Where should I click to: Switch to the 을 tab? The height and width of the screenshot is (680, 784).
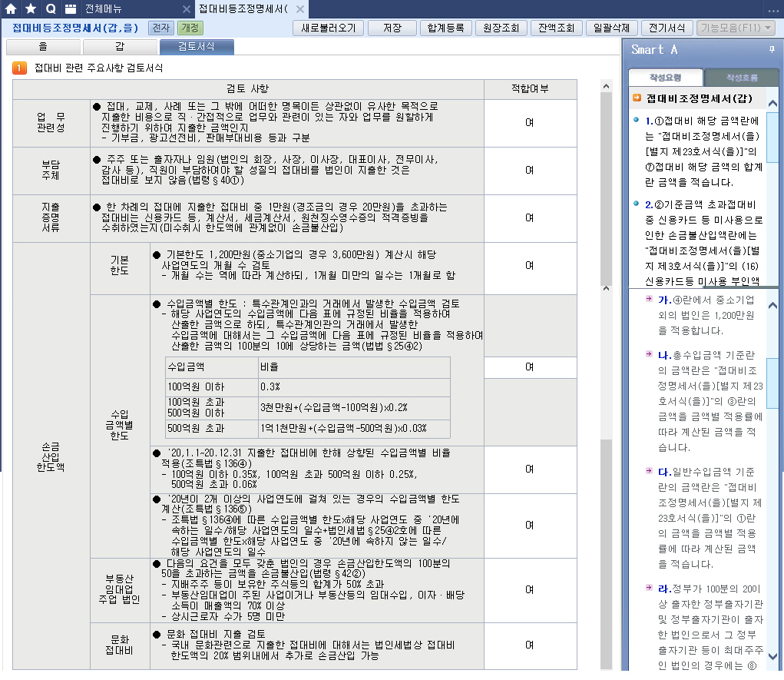(x=43, y=47)
